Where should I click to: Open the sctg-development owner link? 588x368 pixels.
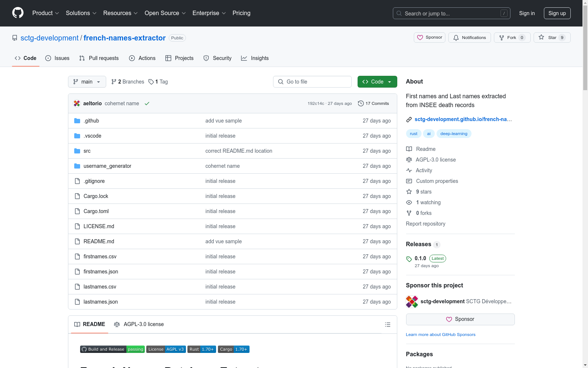click(x=50, y=38)
